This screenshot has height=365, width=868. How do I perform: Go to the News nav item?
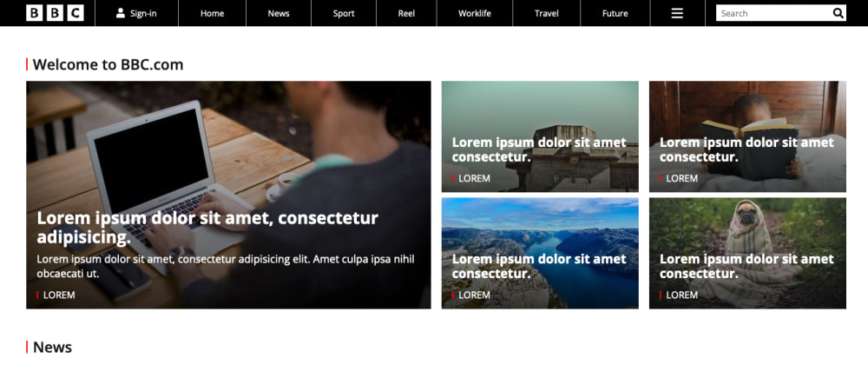coord(279,13)
